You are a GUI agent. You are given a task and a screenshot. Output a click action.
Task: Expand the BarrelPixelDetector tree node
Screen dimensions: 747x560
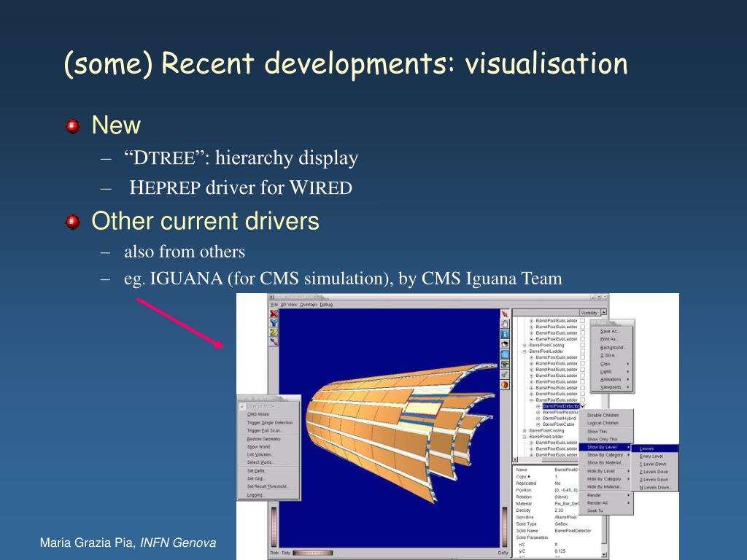point(538,406)
